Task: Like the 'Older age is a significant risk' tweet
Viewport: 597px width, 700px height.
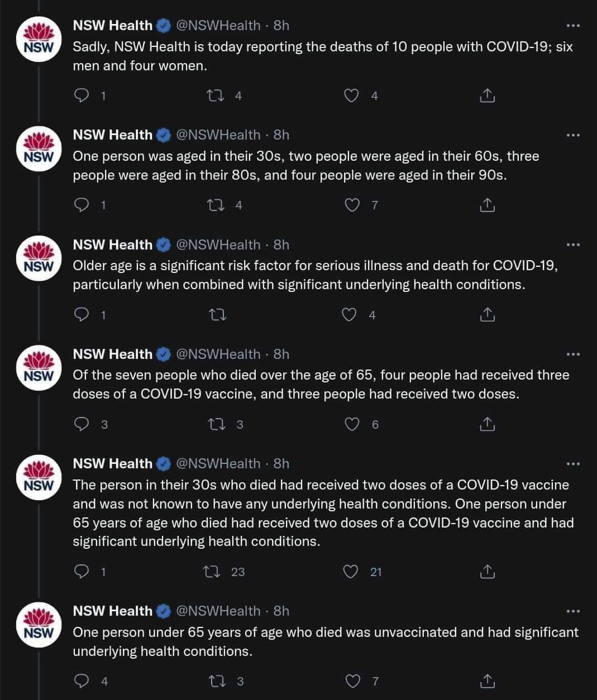Action: 350,315
